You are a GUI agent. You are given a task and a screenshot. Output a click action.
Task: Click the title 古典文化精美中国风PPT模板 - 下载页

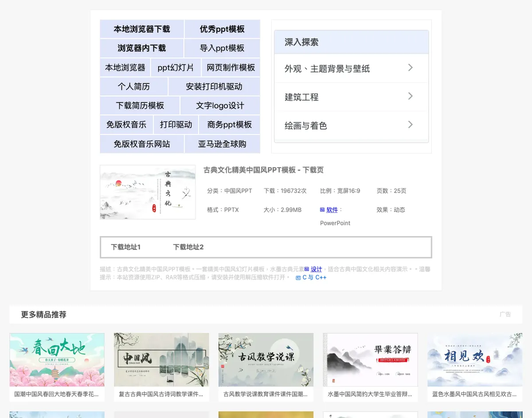point(263,170)
